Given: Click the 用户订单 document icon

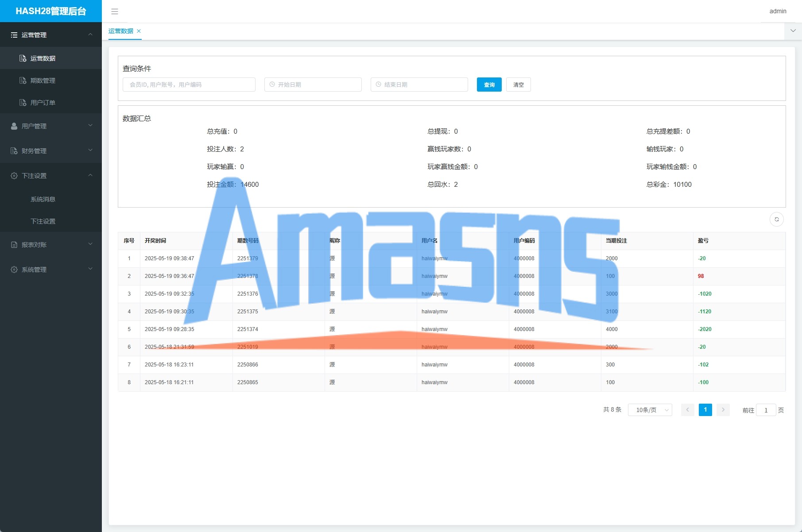Looking at the screenshot, I should coord(23,103).
